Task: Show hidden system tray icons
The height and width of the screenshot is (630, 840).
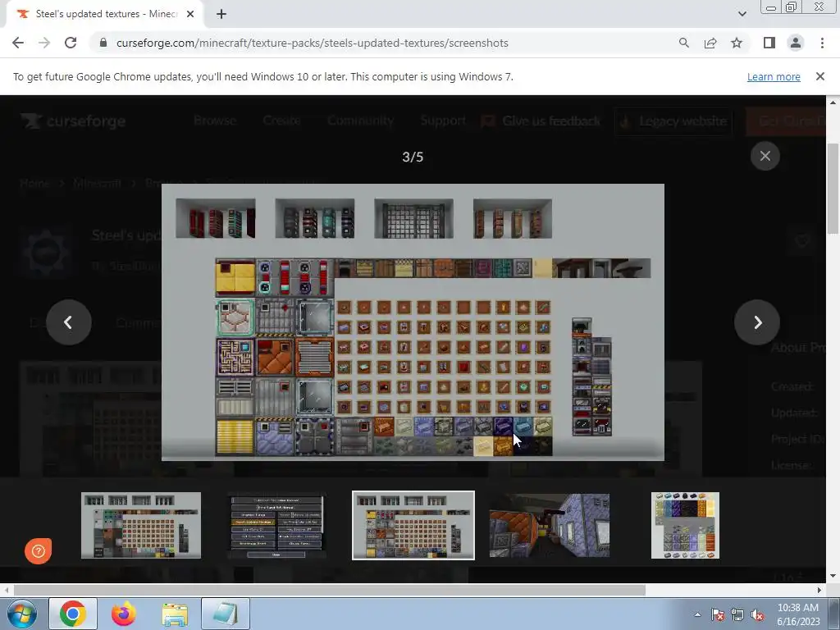Action: tap(697, 614)
